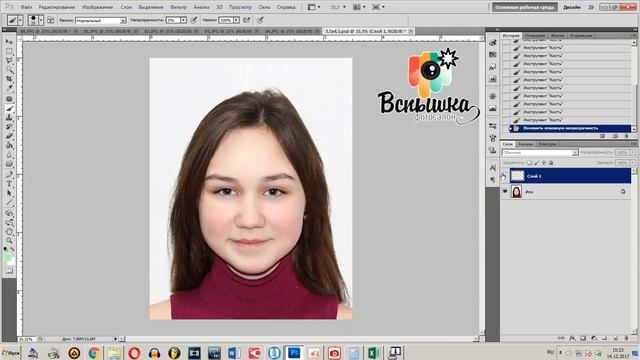Viewport: 640px width, 360px height.
Task: Delete layer using Layers panel trash icon
Action: coord(626,338)
